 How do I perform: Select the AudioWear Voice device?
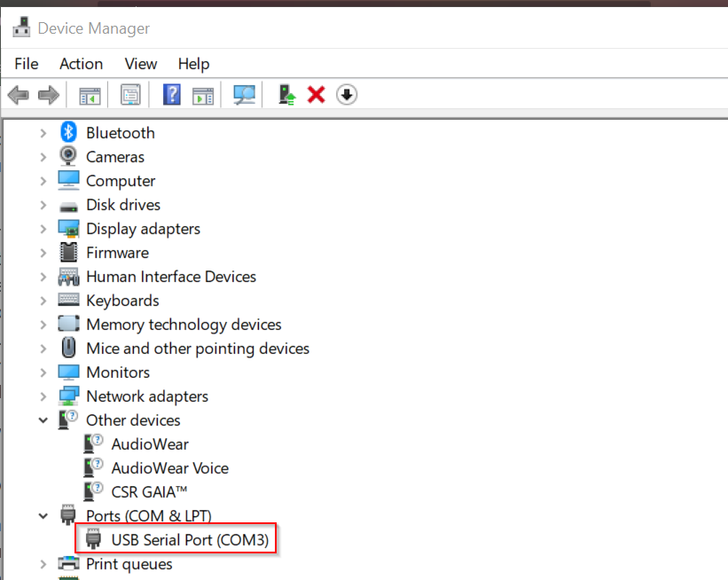click(x=169, y=468)
